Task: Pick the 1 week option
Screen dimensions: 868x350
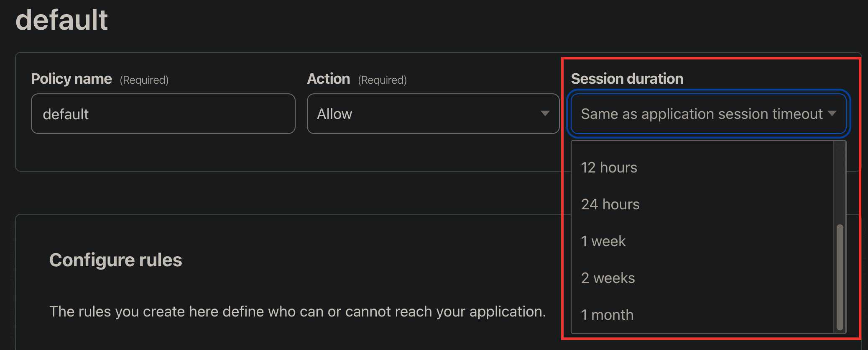Action: [x=603, y=241]
